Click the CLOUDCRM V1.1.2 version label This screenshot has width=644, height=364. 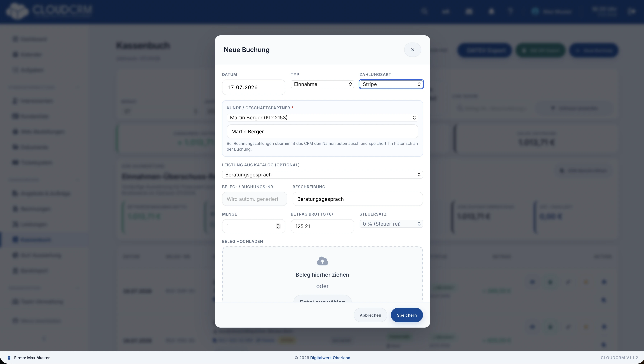coord(619,358)
